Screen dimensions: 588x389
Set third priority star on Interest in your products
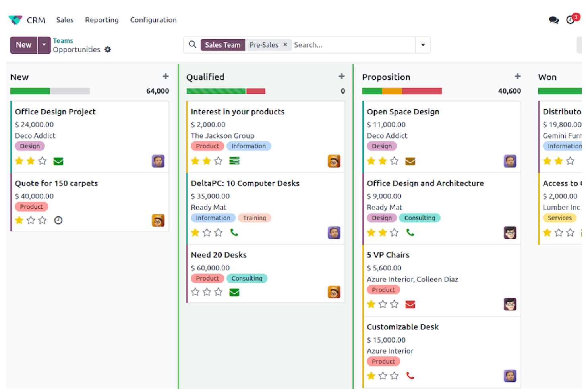click(219, 161)
